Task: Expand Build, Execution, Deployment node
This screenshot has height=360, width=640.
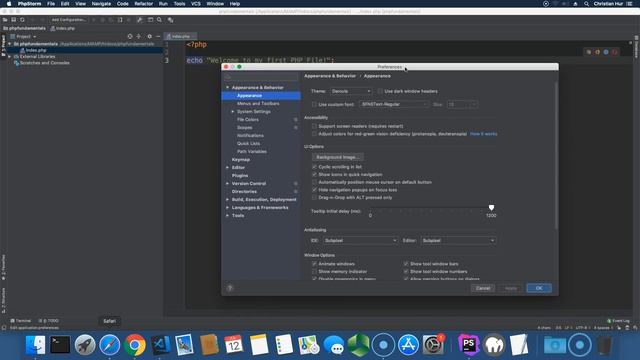Action: tap(227, 200)
